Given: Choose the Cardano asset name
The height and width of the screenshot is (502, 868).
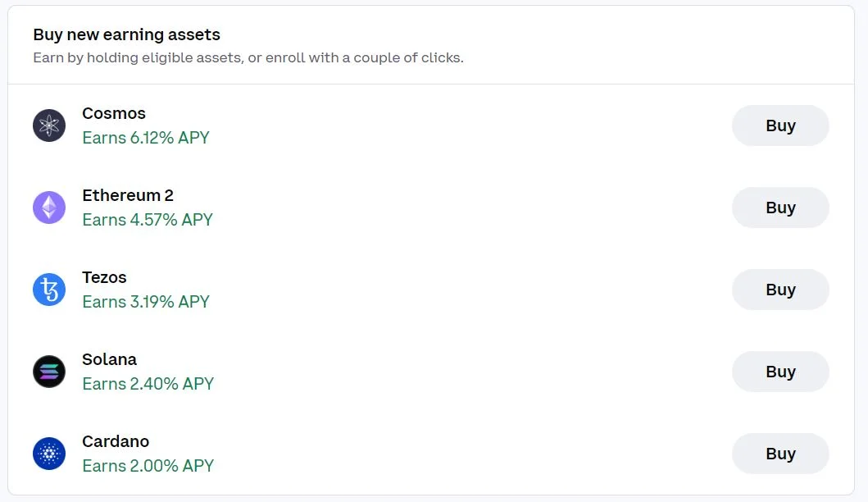Looking at the screenshot, I should 116,441.
